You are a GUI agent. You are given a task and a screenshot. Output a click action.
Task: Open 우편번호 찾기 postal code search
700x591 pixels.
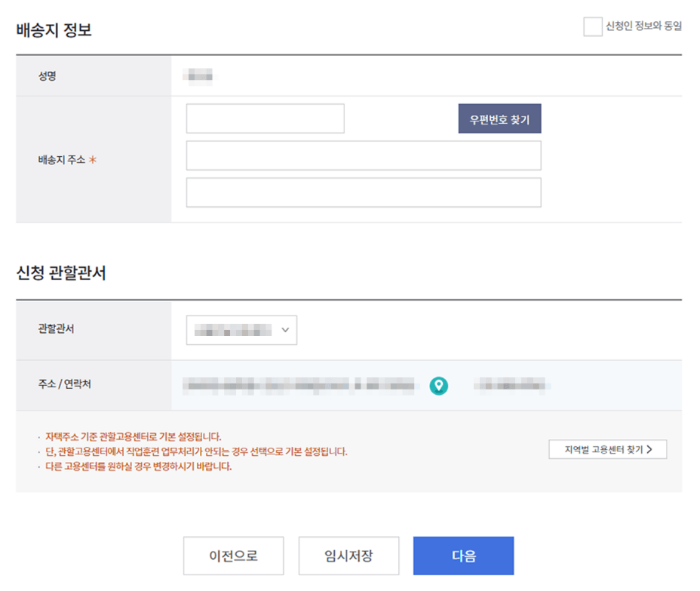(499, 118)
